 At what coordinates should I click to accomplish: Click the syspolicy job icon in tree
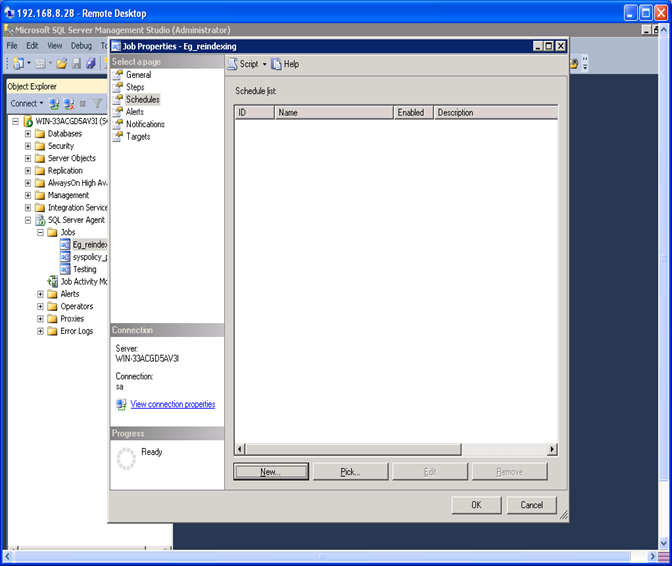pos(65,257)
